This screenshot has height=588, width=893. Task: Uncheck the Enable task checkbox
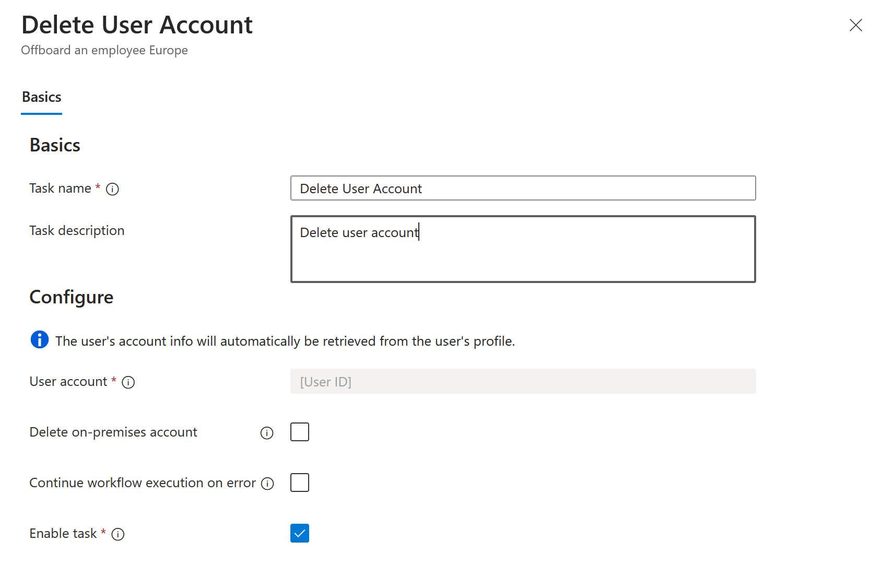click(300, 533)
